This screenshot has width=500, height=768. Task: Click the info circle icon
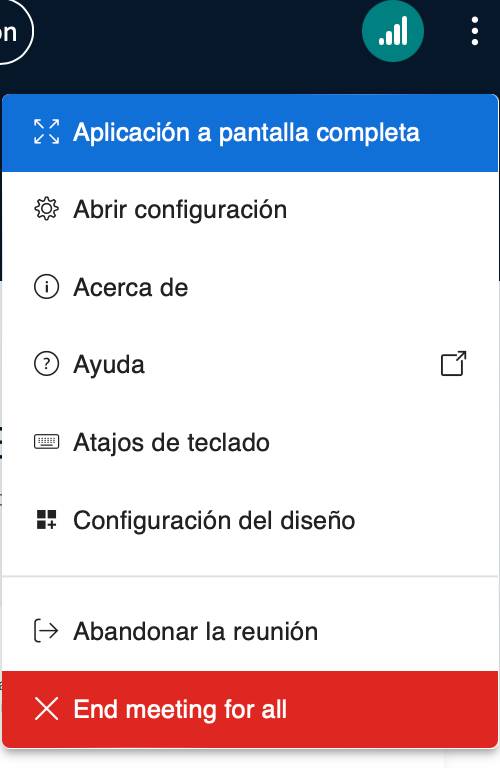(x=47, y=287)
